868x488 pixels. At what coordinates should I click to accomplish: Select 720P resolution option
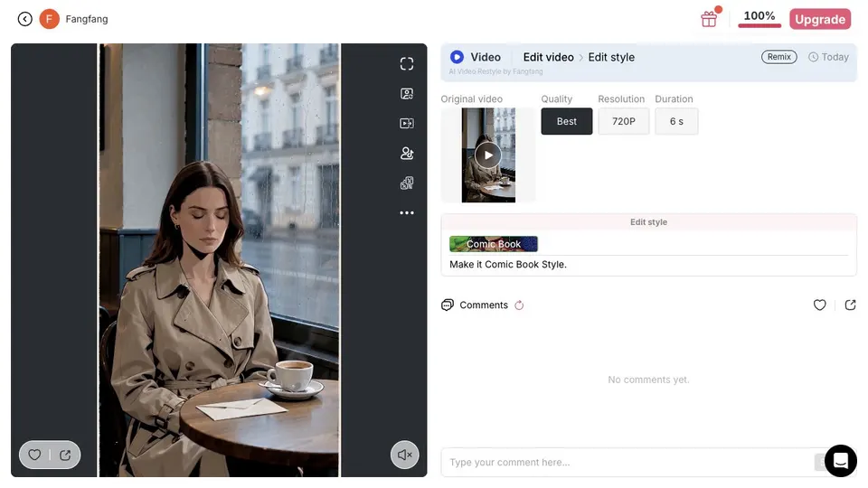coord(623,121)
